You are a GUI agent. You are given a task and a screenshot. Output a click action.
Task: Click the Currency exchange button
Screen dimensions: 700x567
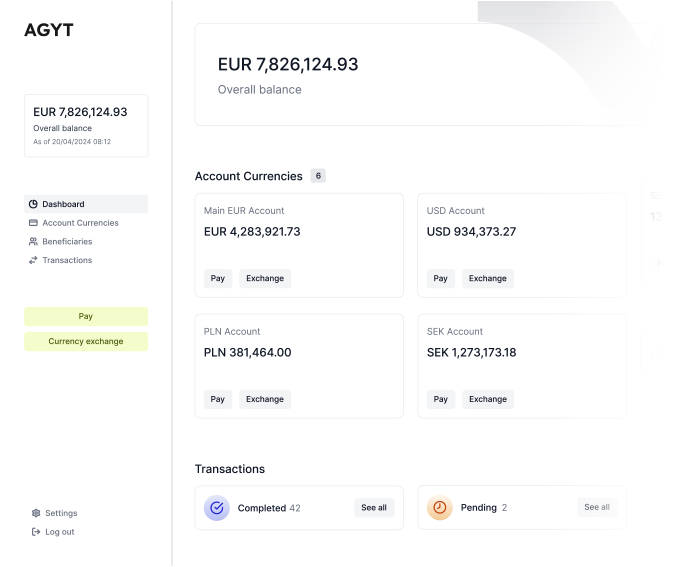(86, 341)
